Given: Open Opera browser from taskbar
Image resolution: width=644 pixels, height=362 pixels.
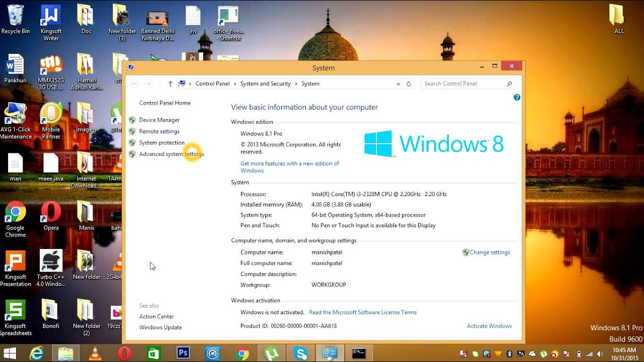Looking at the screenshot, I should [124, 353].
